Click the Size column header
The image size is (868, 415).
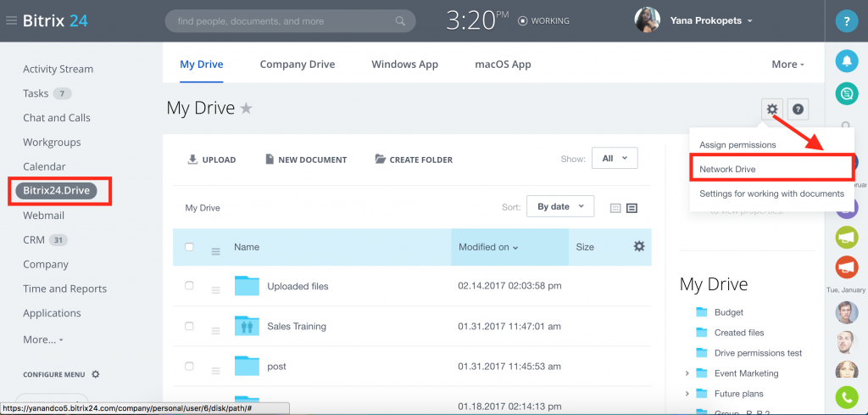point(585,247)
